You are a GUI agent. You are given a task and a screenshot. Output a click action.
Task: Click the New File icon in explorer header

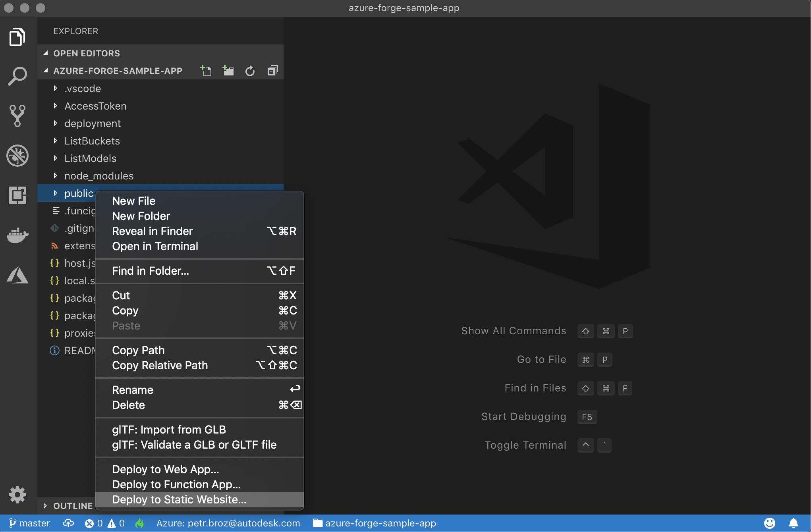click(x=206, y=71)
